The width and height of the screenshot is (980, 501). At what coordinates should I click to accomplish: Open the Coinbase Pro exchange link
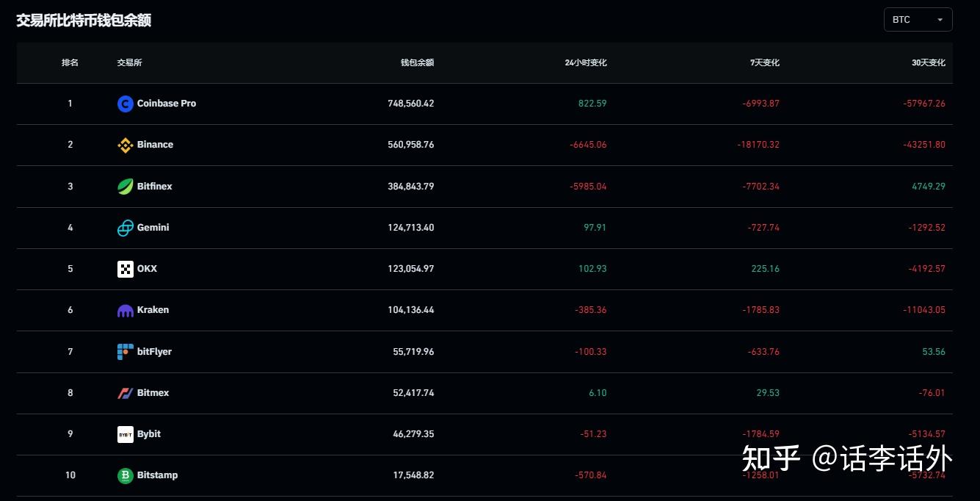point(167,104)
